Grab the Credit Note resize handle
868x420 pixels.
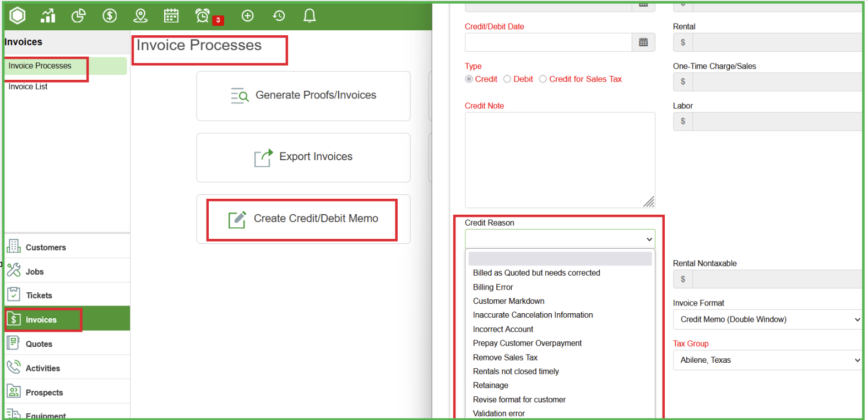[x=649, y=202]
